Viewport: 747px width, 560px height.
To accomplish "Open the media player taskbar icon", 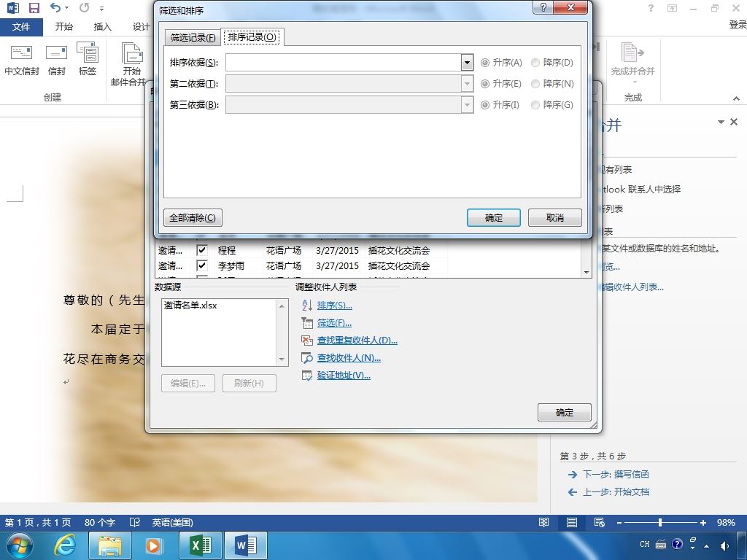I will pos(154,545).
